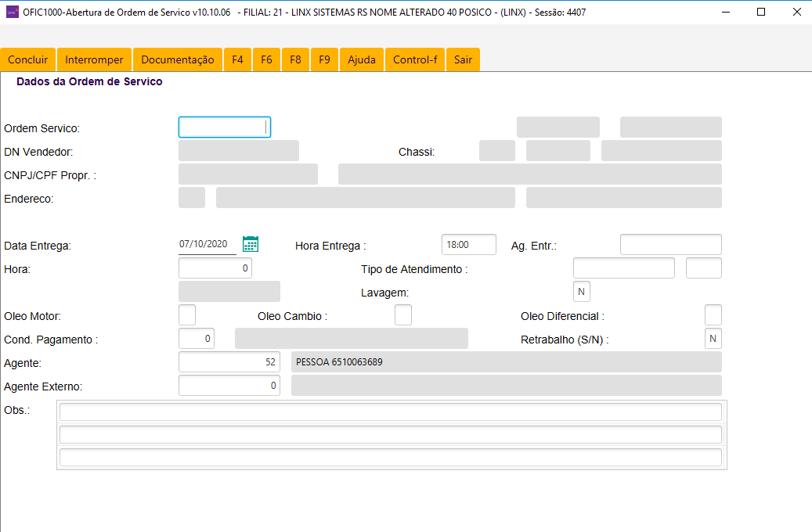Click the Dados da Ordem de Servico heading
Viewport: 812px width, 532px height.
(89, 82)
